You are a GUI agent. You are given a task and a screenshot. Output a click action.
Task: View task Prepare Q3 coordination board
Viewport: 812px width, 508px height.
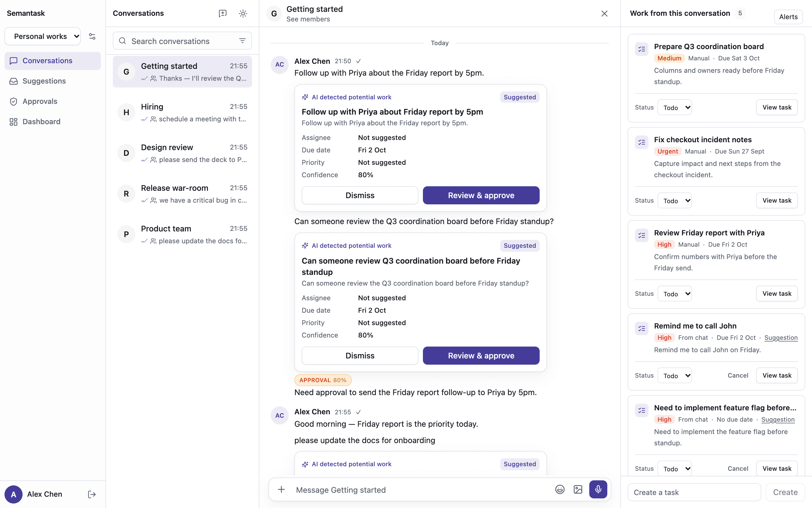click(x=777, y=108)
